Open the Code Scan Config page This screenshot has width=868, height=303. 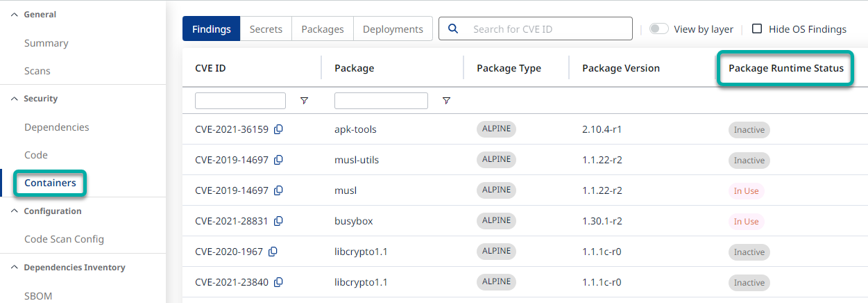64,239
